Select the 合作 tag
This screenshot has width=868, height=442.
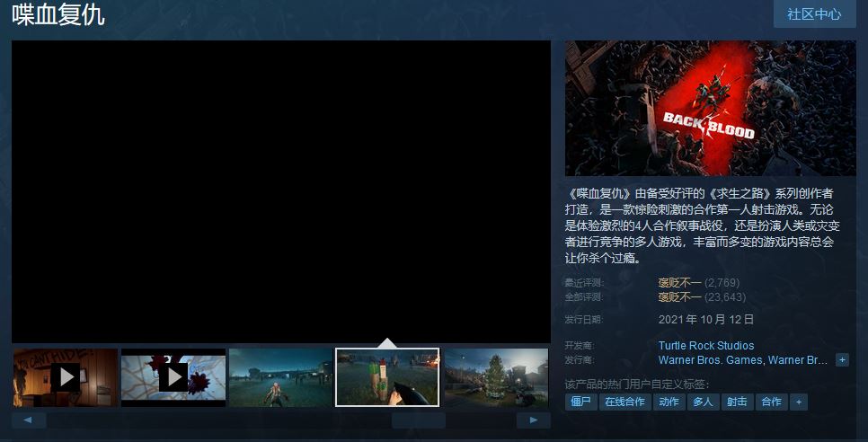pos(772,402)
